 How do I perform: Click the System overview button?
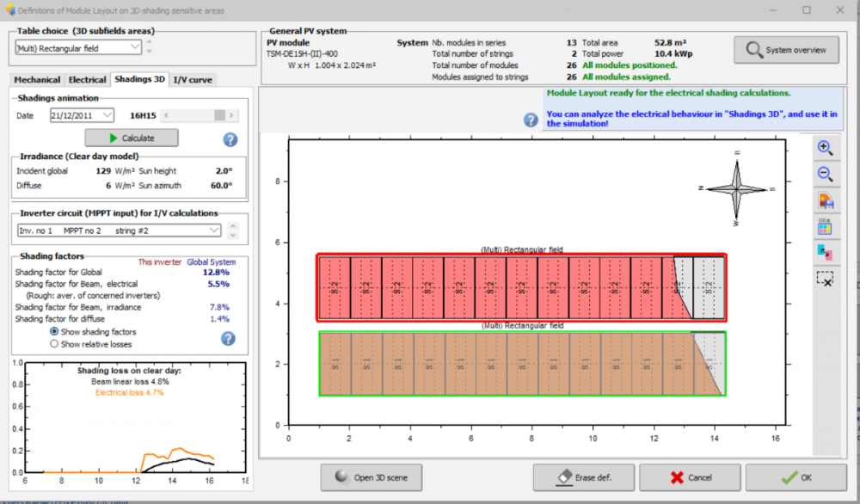pos(786,50)
